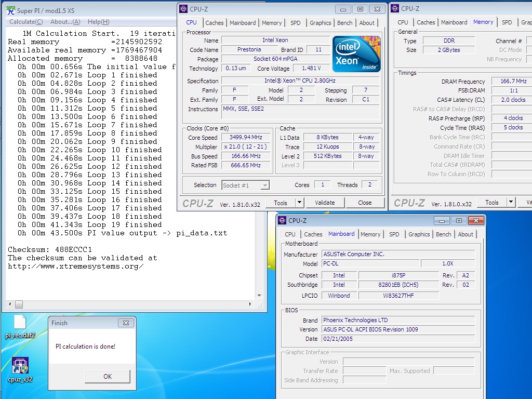Select CPU tab in mainboard CPU-Z window
Image resolution: width=532 pixels, height=399 pixels.
pos(290,234)
